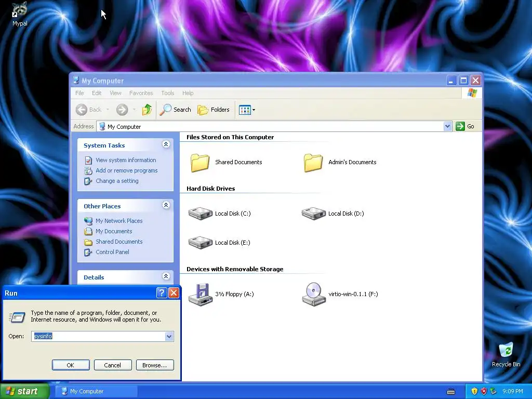
Task: Click the Go button
Action: click(x=465, y=126)
